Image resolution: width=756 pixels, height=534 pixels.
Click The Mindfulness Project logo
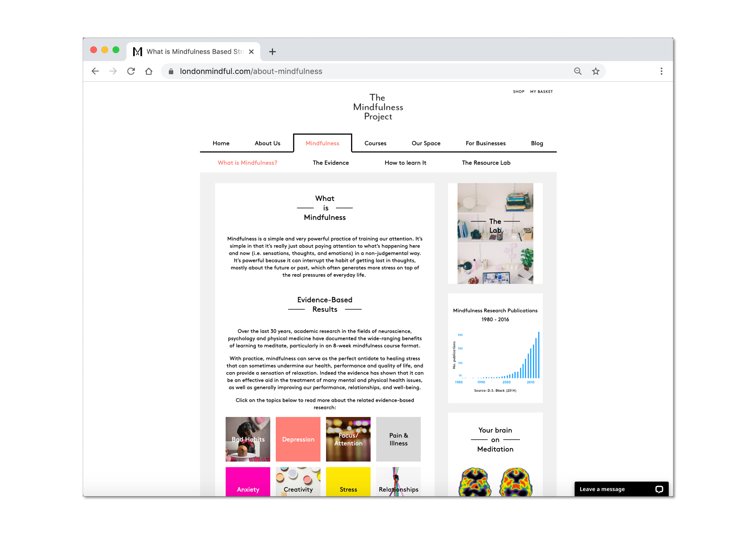378,107
